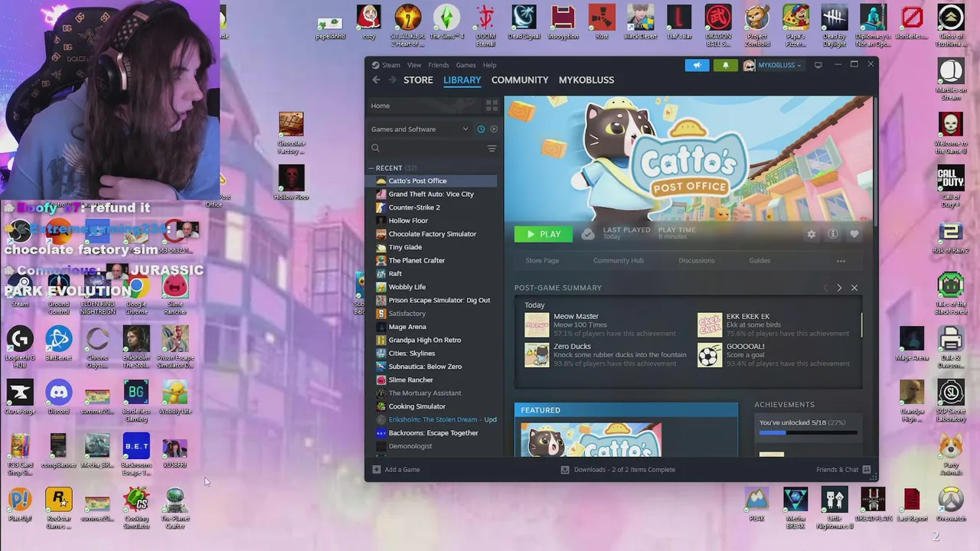
Task: Open game settings gear for Catto's Post Office
Action: [x=812, y=234]
